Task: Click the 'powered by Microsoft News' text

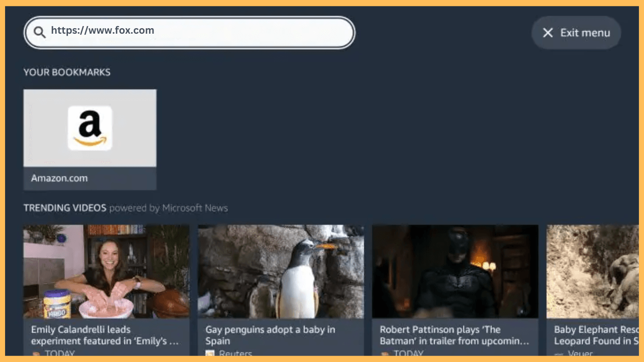Action: tap(170, 208)
